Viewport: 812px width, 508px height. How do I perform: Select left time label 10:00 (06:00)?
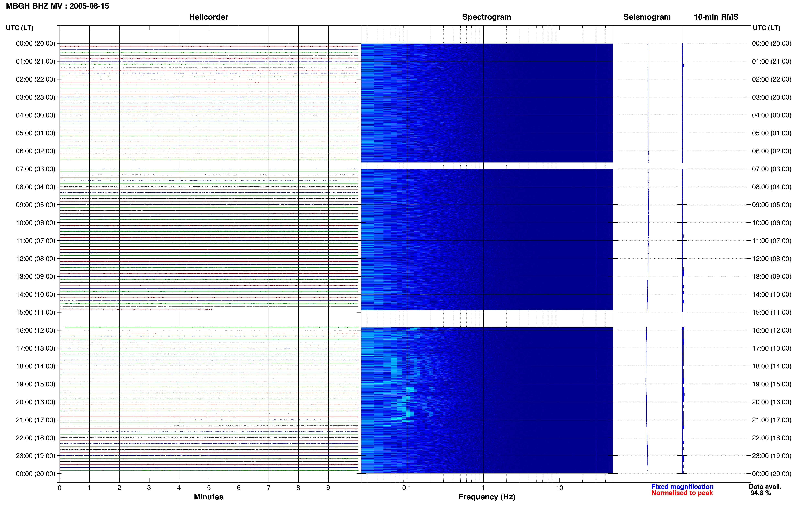(x=35, y=223)
